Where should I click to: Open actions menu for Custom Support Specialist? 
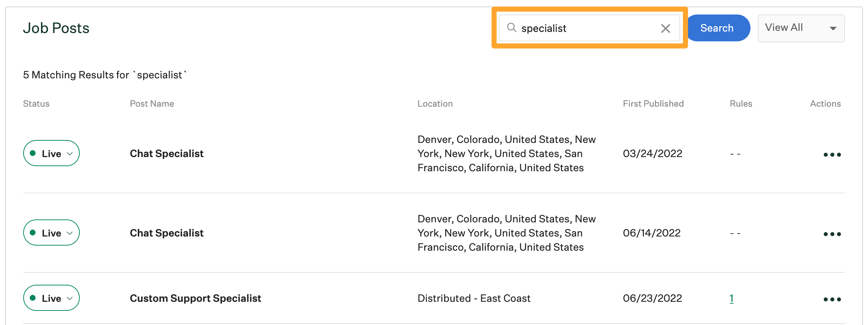(832, 299)
